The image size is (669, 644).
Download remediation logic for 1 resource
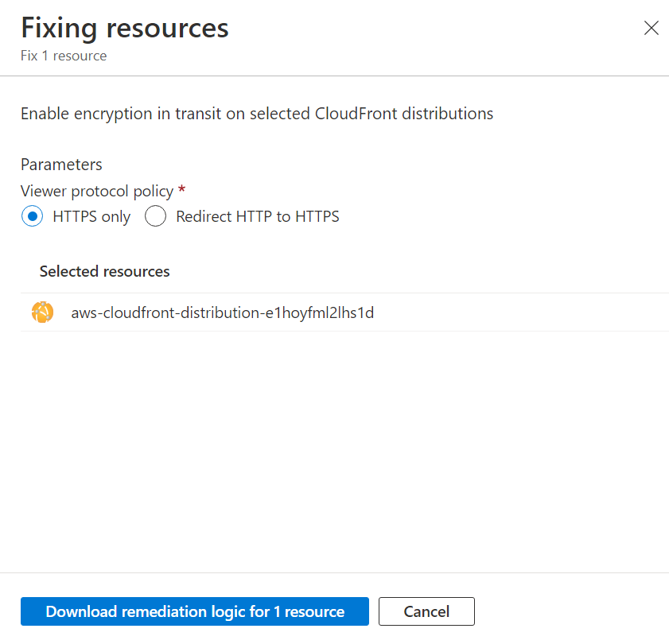pos(195,611)
